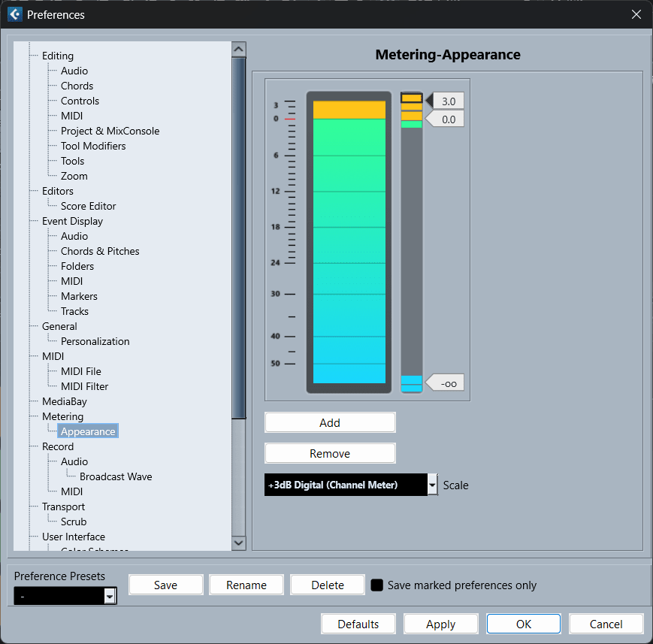Select the 3.0 dB color handle
The height and width of the screenshot is (644, 653).
[448, 101]
